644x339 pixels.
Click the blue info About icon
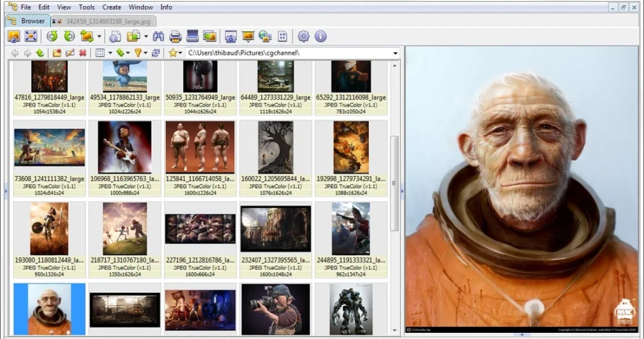(x=321, y=36)
